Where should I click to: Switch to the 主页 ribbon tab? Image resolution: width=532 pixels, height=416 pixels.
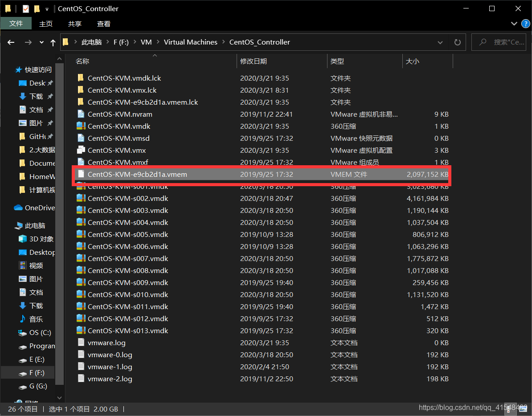46,24
